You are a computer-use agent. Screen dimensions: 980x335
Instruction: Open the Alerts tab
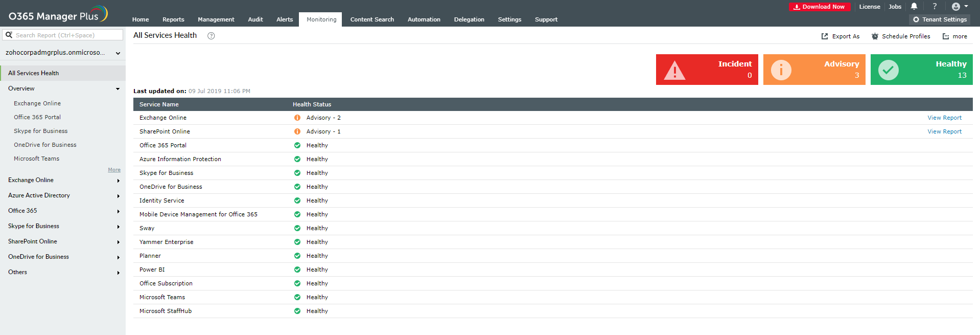click(x=285, y=19)
